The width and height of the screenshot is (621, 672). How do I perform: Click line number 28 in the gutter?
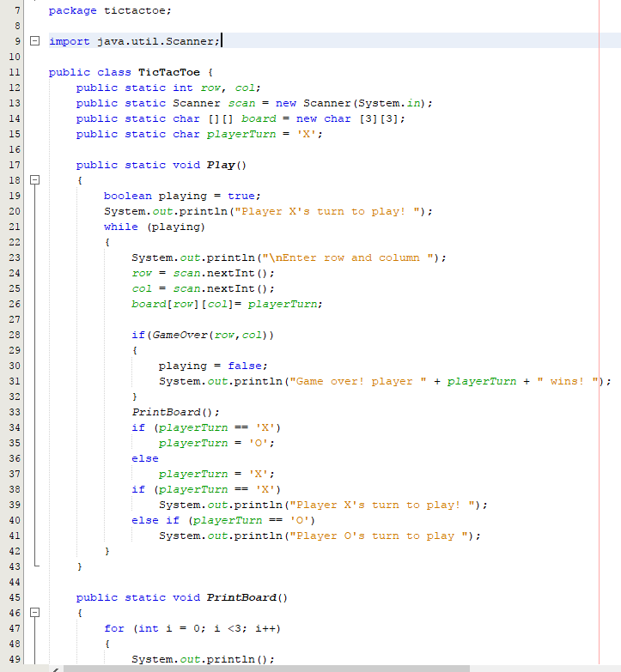pos(15,335)
